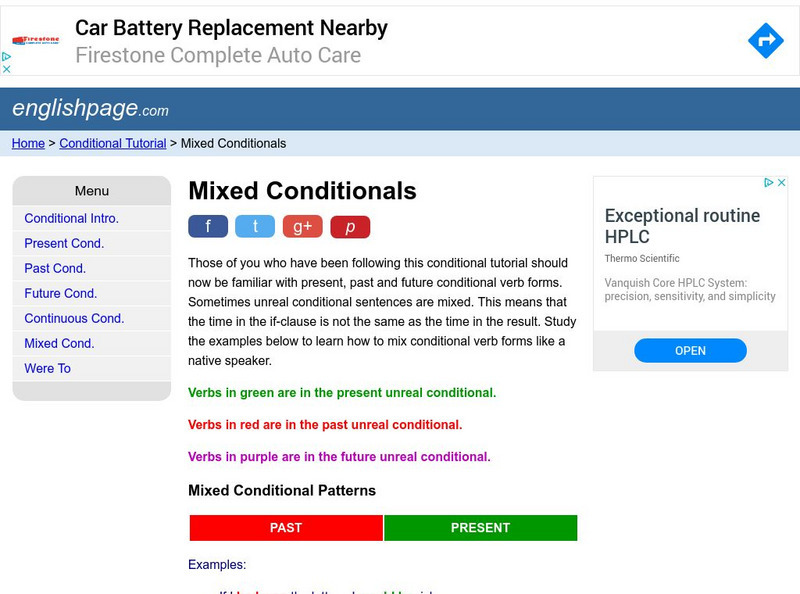This screenshot has width=800, height=594.
Task: Share page on Twitter
Action: point(255,227)
